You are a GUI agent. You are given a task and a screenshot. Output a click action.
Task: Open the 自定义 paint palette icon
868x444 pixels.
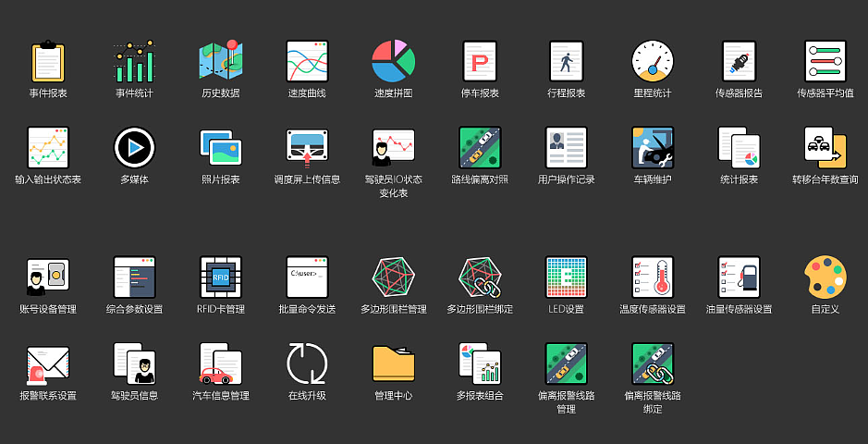point(825,277)
